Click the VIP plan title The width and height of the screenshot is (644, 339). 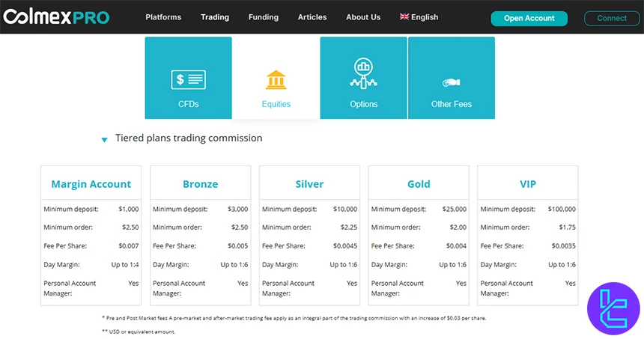528,184
